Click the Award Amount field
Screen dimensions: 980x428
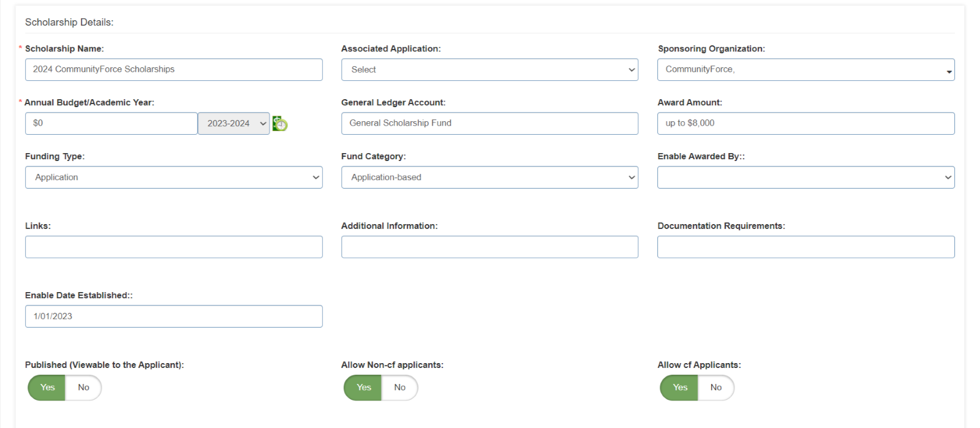coord(805,124)
